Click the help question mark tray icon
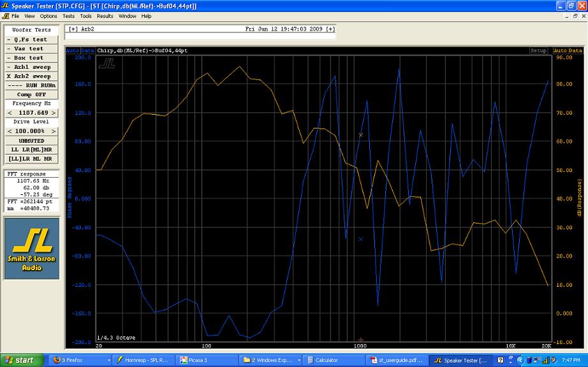The image size is (588, 367). (x=501, y=360)
